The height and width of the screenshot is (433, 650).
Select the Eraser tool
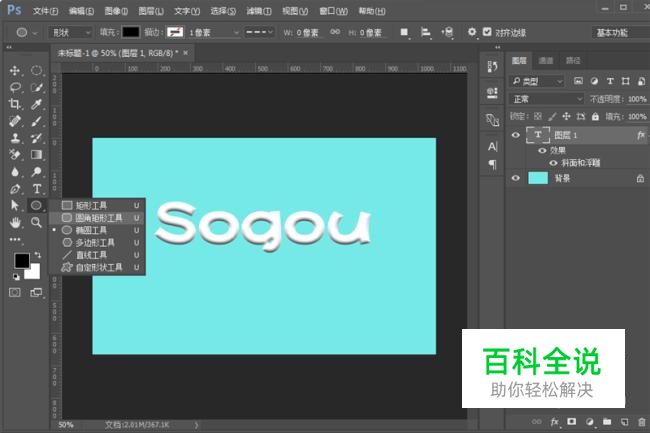click(15, 155)
